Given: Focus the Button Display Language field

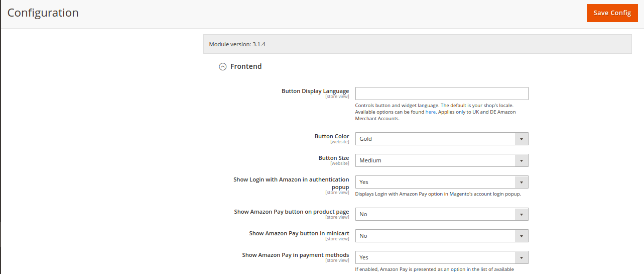Looking at the screenshot, I should (x=442, y=94).
